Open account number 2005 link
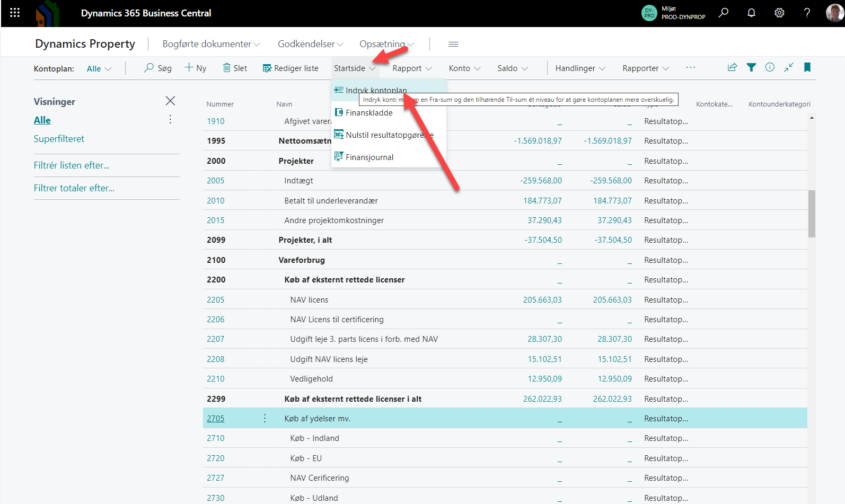 coord(216,180)
